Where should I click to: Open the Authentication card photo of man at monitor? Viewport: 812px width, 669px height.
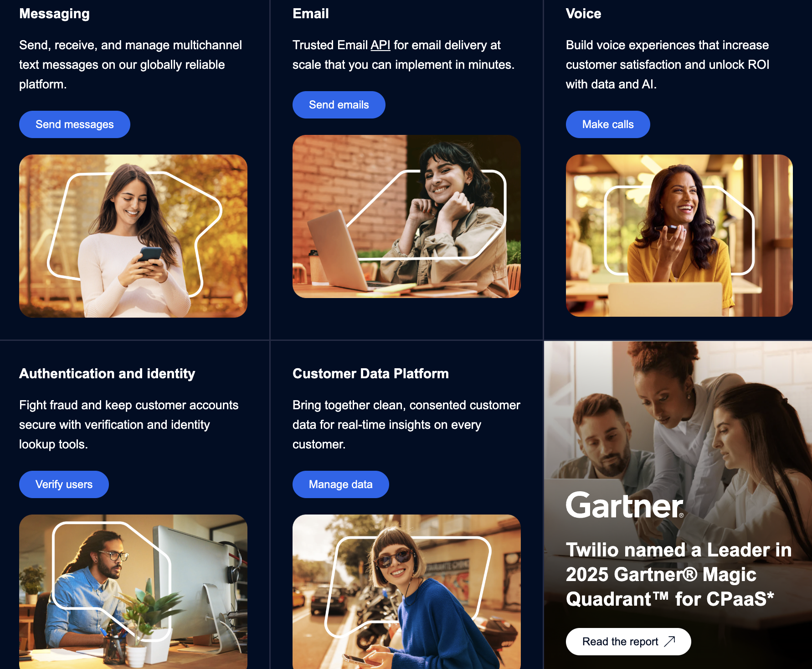(133, 592)
